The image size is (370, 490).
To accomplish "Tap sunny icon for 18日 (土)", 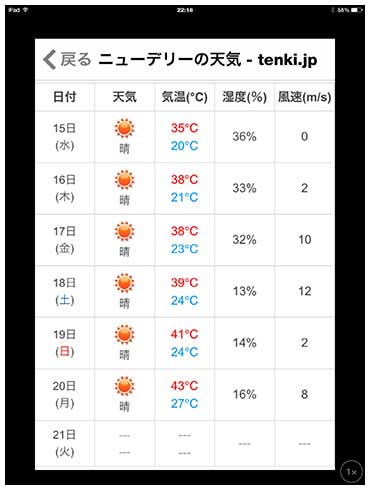I will 124,283.
